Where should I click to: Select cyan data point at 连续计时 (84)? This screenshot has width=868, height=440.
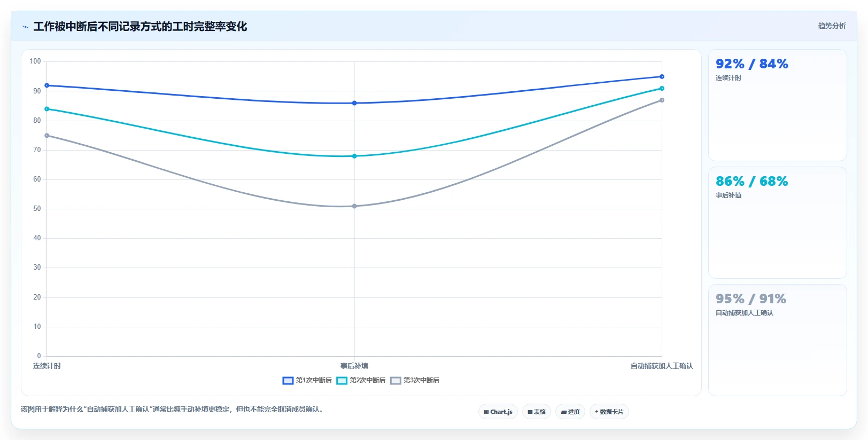(x=47, y=109)
